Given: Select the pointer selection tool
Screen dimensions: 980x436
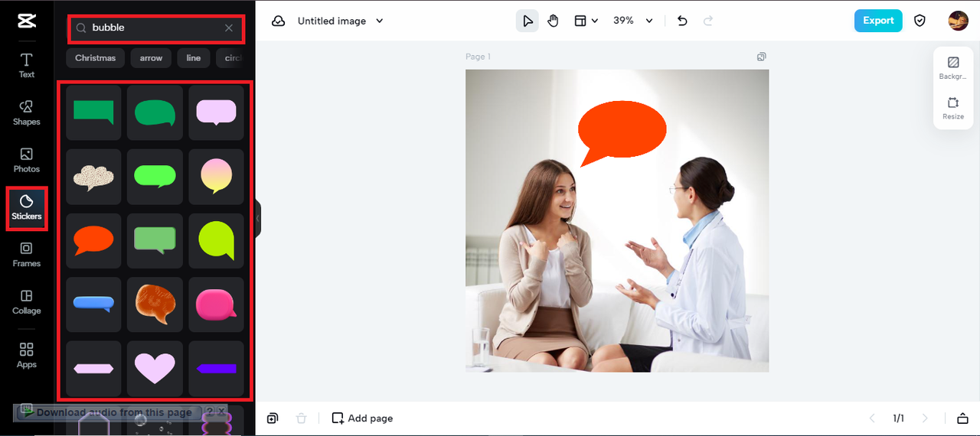Looking at the screenshot, I should pyautogui.click(x=528, y=21).
